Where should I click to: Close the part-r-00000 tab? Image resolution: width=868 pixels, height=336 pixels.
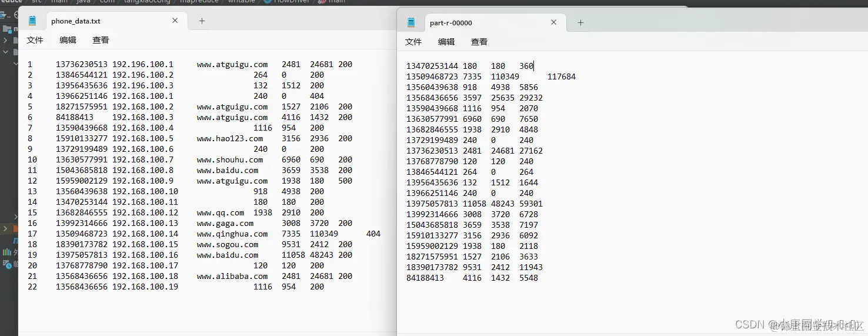click(553, 22)
